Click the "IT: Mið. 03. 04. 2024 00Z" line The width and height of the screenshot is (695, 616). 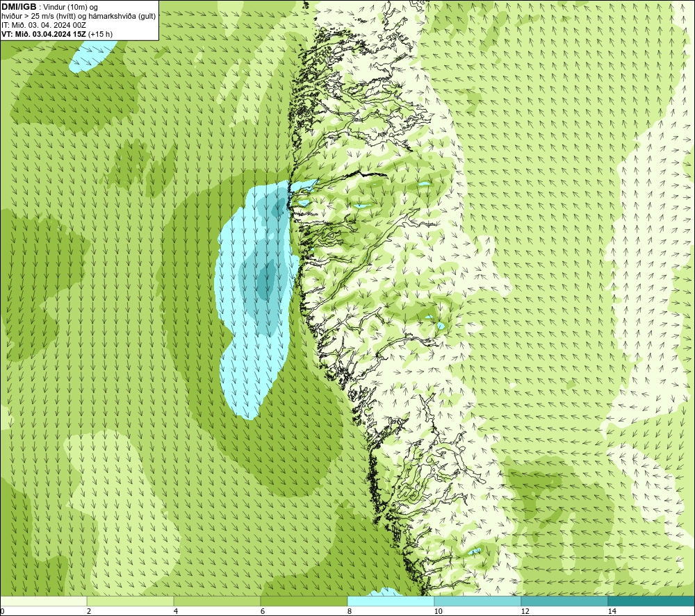(43, 25)
